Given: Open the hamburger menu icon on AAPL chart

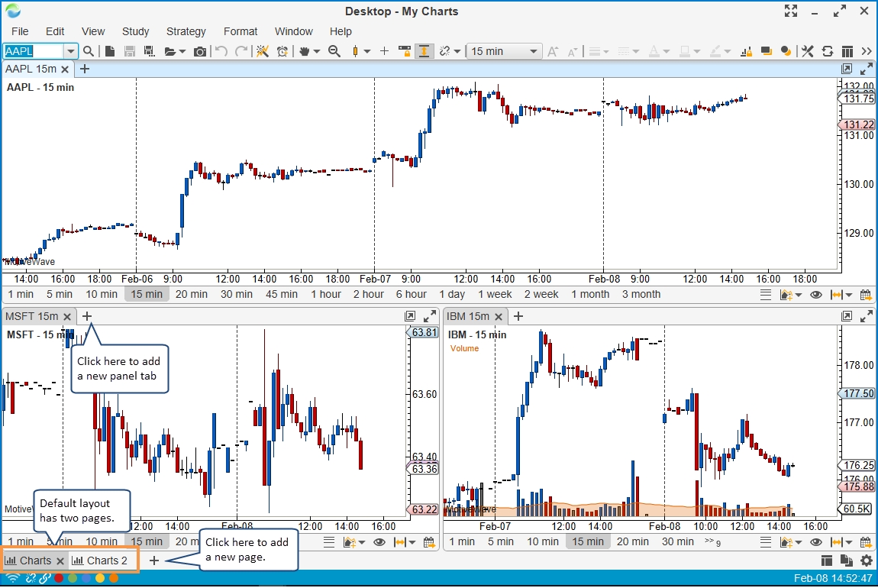Looking at the screenshot, I should click(x=766, y=295).
